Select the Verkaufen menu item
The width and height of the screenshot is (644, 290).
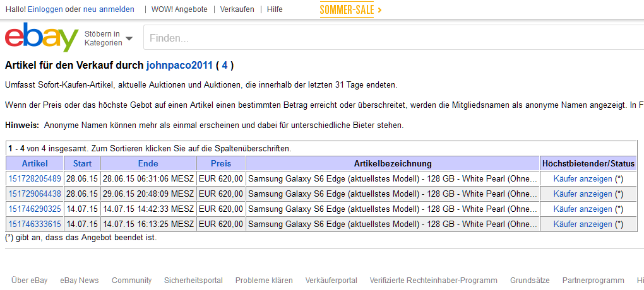tap(237, 9)
